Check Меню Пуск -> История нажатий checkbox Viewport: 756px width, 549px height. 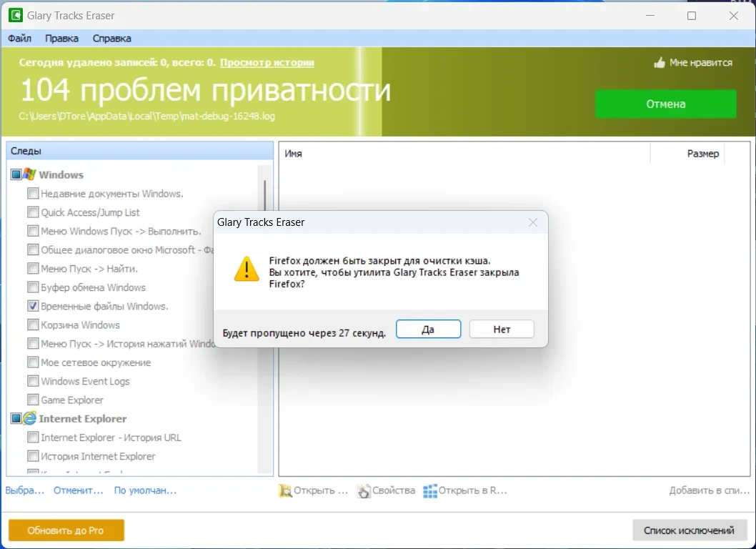pyautogui.click(x=33, y=344)
